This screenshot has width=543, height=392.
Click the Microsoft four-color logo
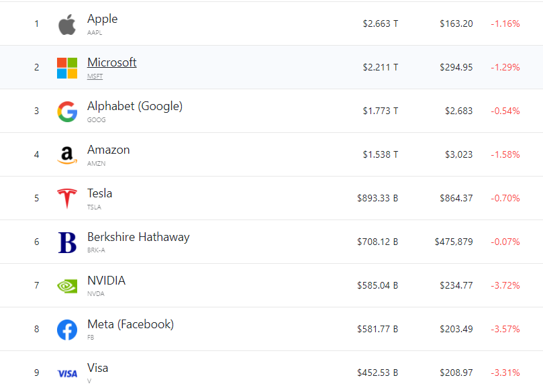(x=66, y=68)
